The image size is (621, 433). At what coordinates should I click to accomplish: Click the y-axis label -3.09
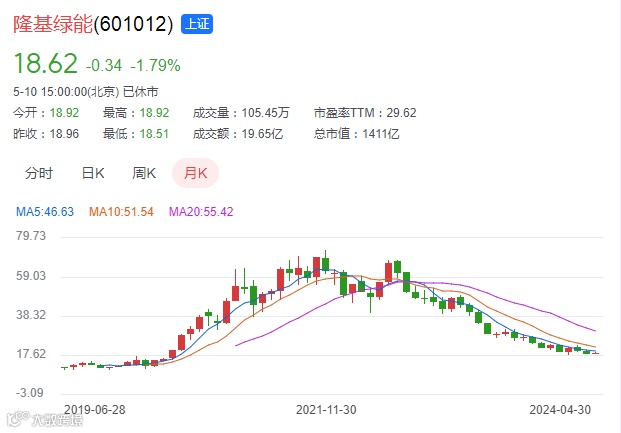[30, 393]
